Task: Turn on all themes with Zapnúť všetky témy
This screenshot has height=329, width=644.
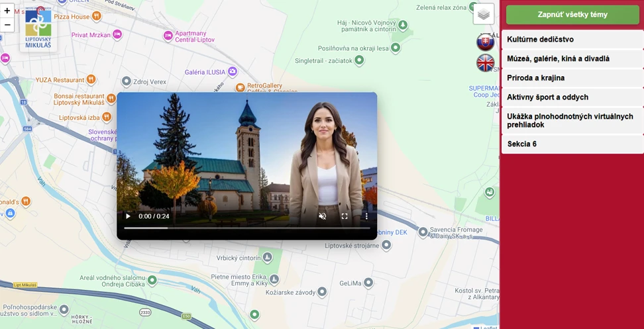Action: (572, 15)
